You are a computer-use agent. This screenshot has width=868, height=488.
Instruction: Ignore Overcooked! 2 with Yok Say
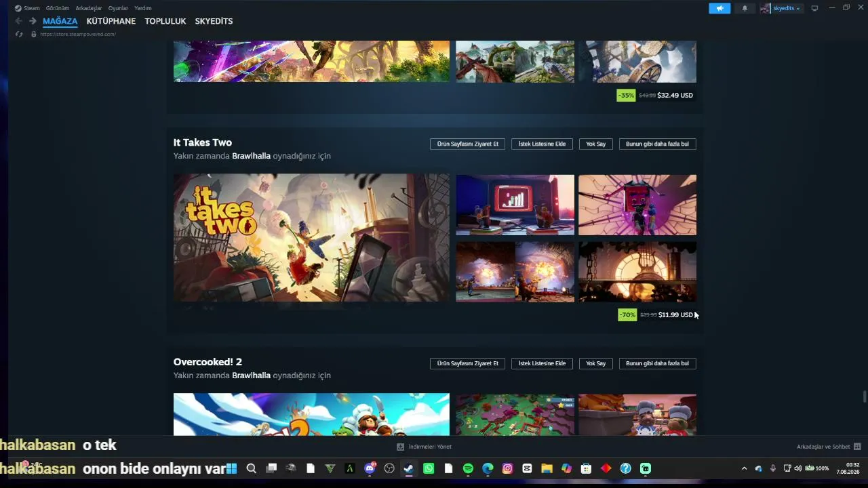coord(596,363)
